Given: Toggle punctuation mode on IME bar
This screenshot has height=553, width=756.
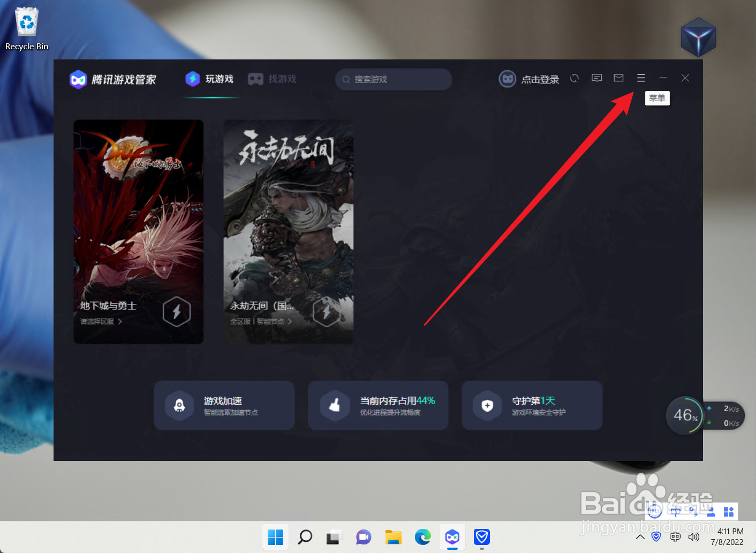Looking at the screenshot, I should coord(694,512).
